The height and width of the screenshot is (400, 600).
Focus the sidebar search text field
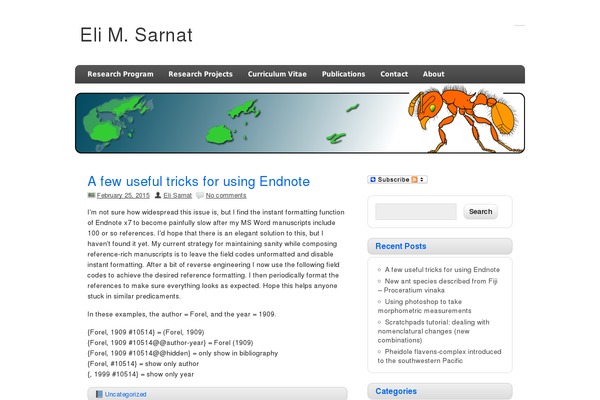click(x=416, y=212)
